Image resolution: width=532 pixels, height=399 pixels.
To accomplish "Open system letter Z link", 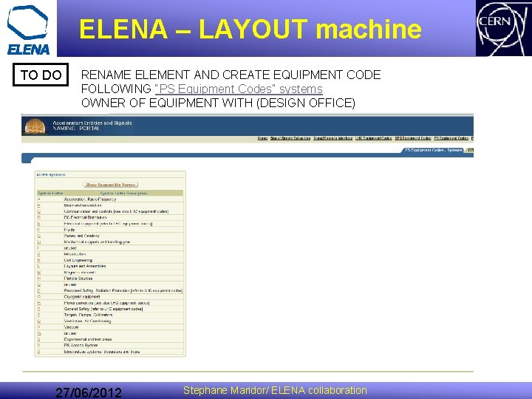I will 38,352.
